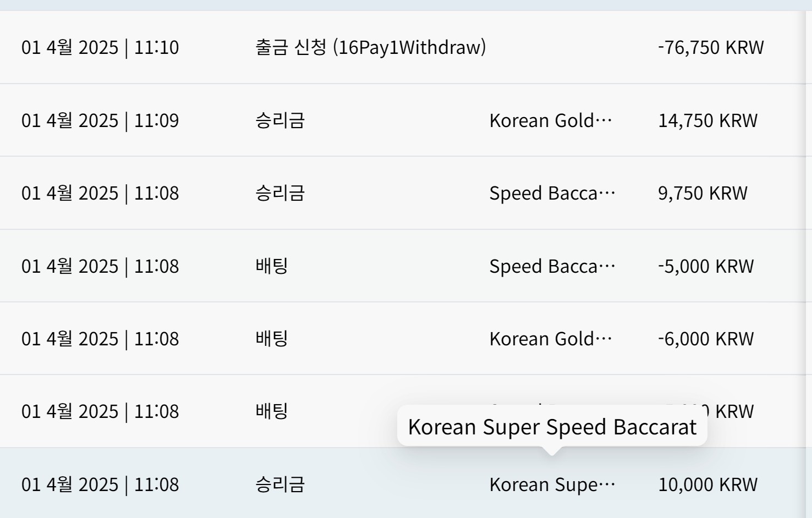Click the -5,000 KRW bet amount
812x518 pixels.
706,266
